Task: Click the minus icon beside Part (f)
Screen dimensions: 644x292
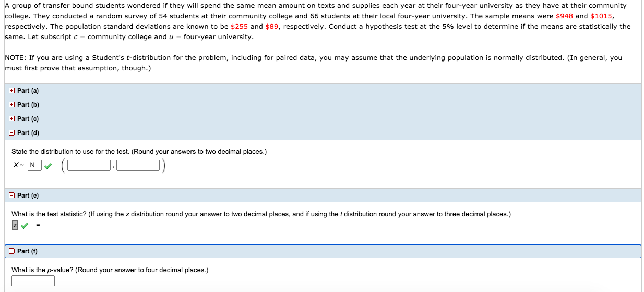Action: (12, 251)
